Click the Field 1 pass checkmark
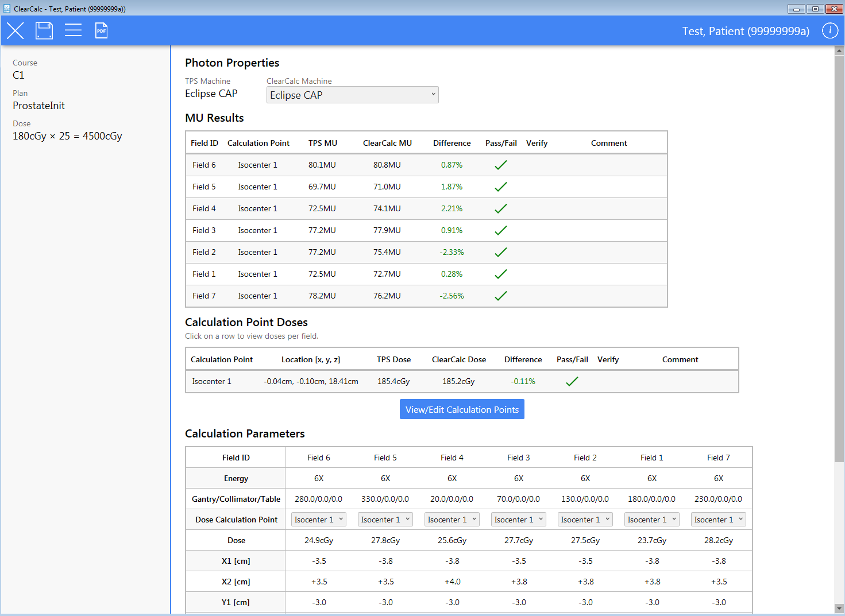This screenshot has height=616, width=845. (x=501, y=274)
